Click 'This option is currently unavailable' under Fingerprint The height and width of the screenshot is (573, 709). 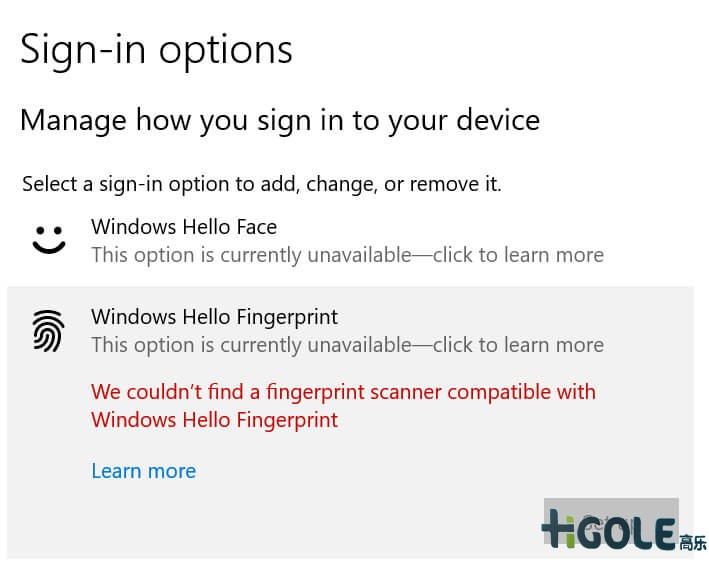click(250, 345)
